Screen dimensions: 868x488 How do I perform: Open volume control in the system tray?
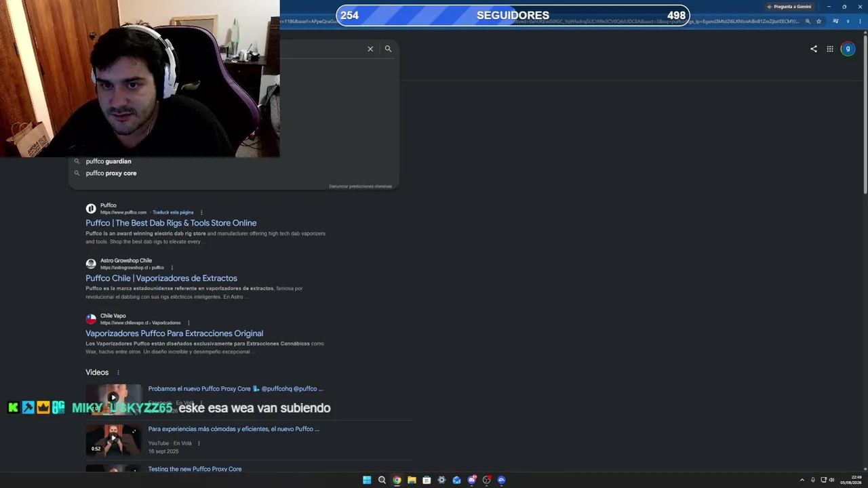(832, 480)
